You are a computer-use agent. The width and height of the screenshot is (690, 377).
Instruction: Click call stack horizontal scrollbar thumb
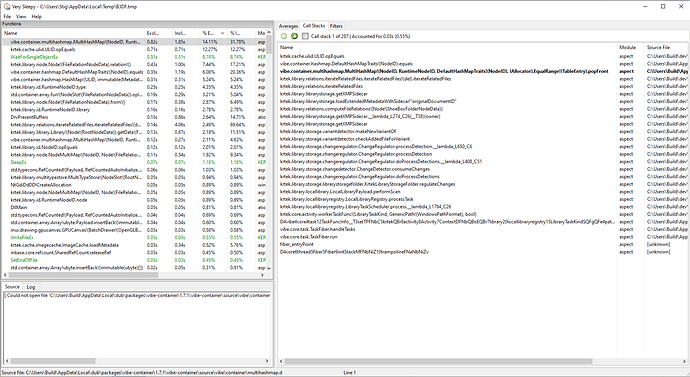point(438,361)
